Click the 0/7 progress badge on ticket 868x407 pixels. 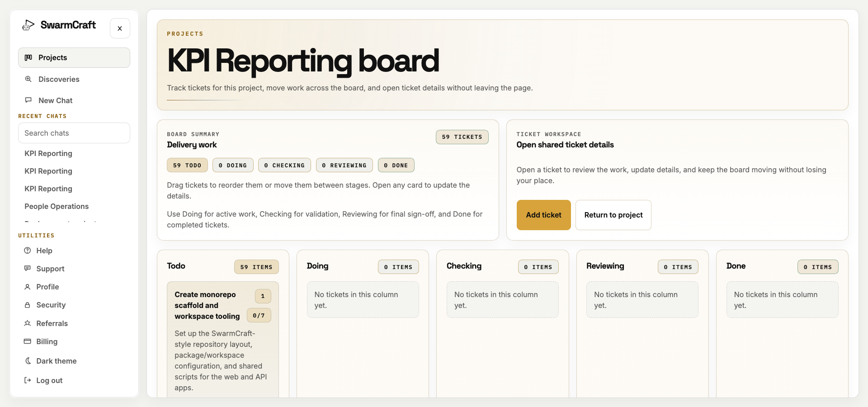(259, 315)
